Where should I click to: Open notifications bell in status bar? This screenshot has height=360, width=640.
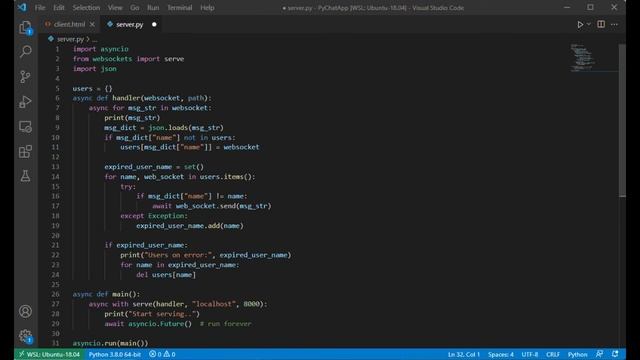(615, 354)
